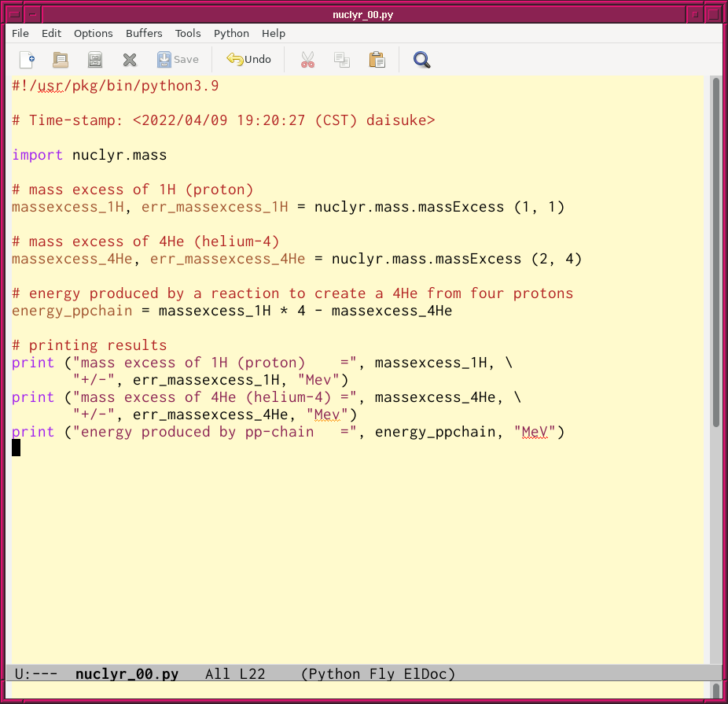Click the New File toolbar icon
This screenshot has width=728, height=704.
[x=28, y=60]
